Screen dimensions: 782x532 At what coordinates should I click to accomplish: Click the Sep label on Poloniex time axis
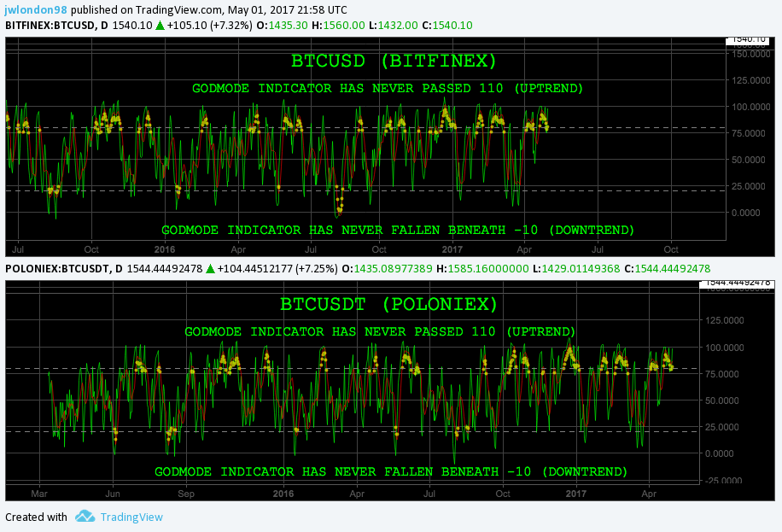click(x=186, y=494)
